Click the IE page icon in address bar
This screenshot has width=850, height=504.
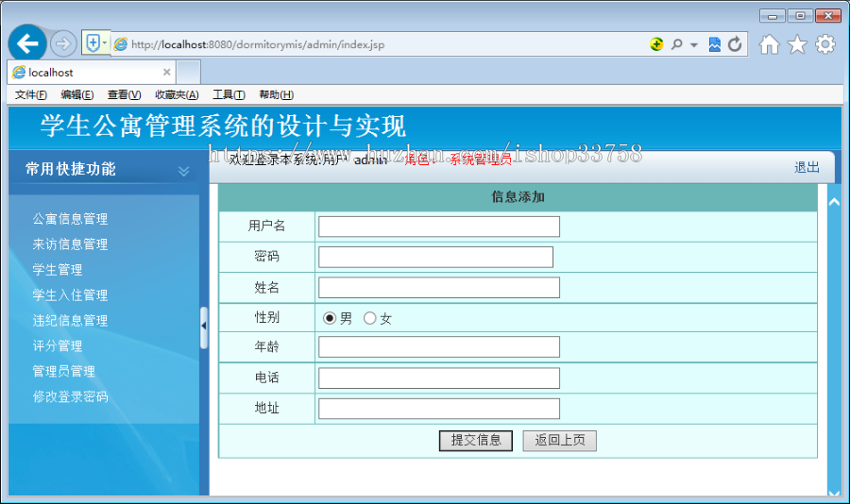121,44
